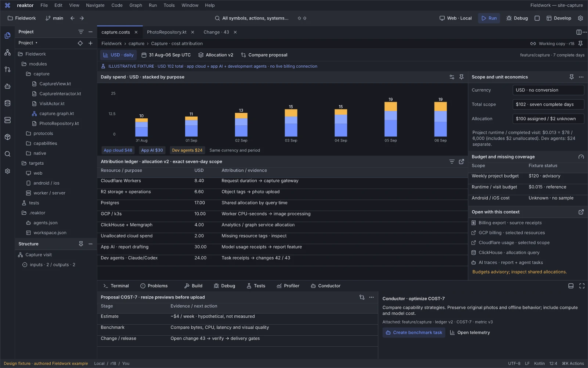
Task: Pin the Daily spend chart panel
Action: pos(461,77)
